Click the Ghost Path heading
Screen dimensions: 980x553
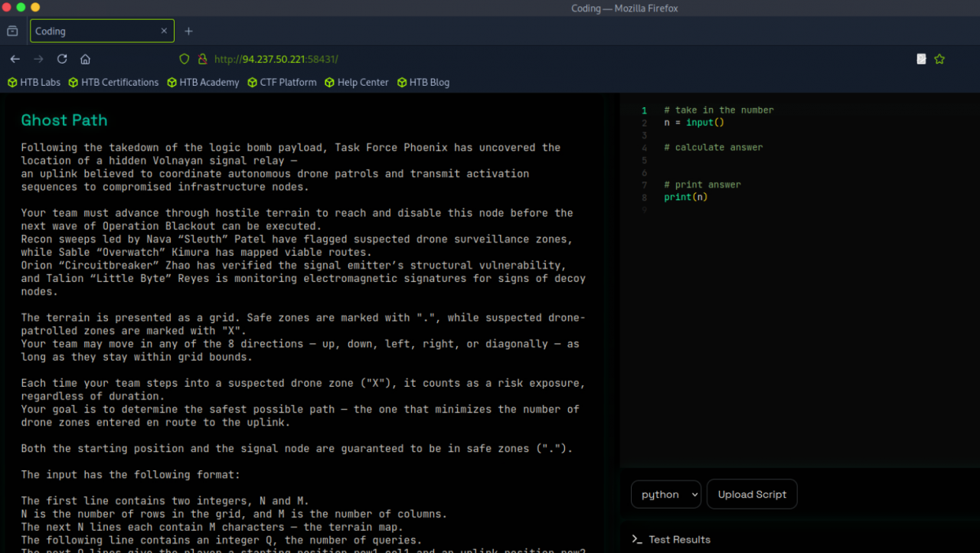[64, 120]
